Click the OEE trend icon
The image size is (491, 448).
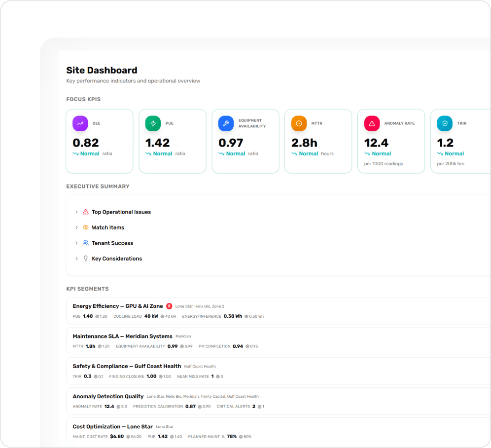point(80,123)
